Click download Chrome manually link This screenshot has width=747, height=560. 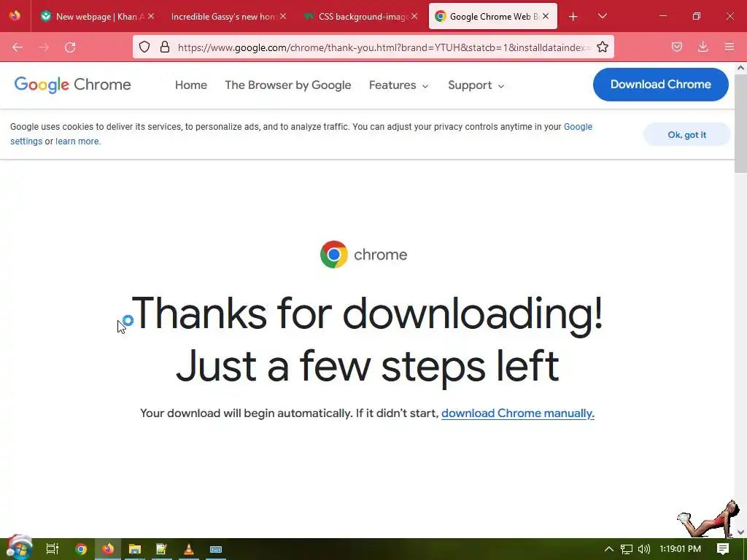point(518,413)
